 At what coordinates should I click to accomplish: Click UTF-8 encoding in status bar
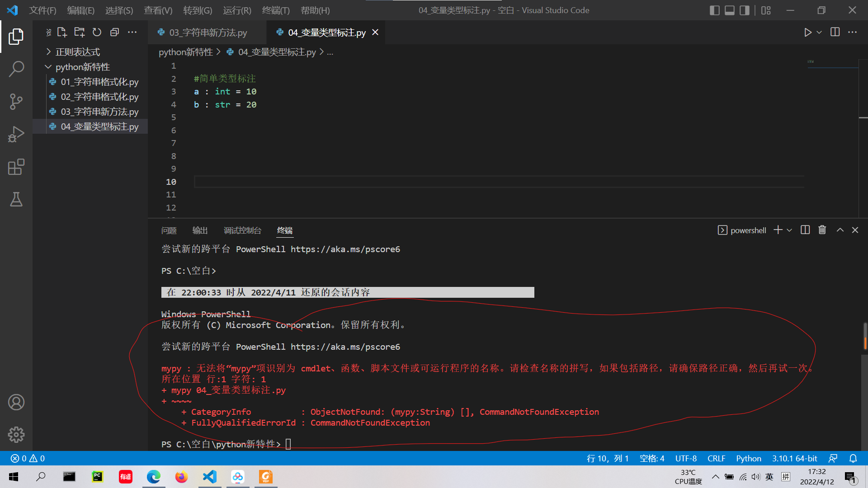(x=686, y=458)
